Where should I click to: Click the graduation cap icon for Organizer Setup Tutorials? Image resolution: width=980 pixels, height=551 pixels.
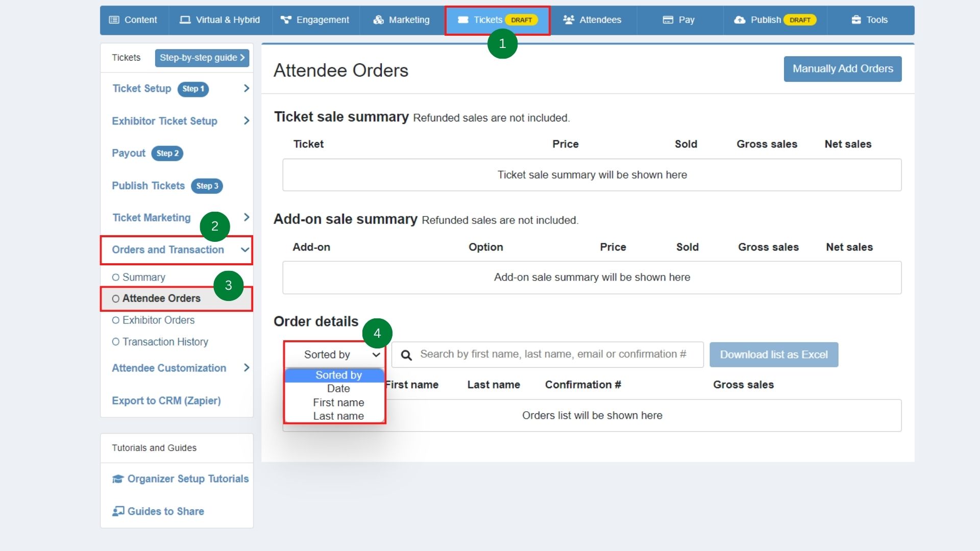117,479
